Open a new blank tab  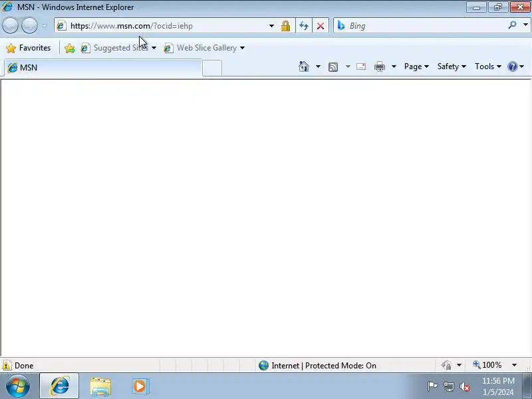[x=212, y=68]
